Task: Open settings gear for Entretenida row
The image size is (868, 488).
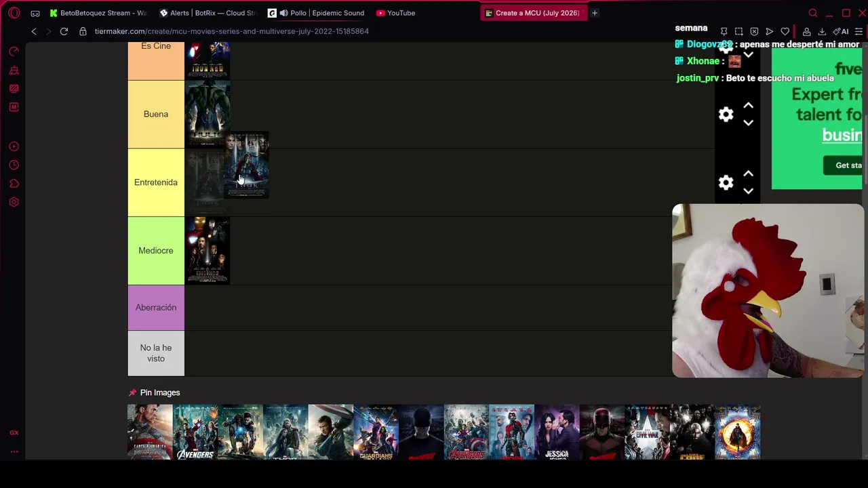Action: [726, 182]
